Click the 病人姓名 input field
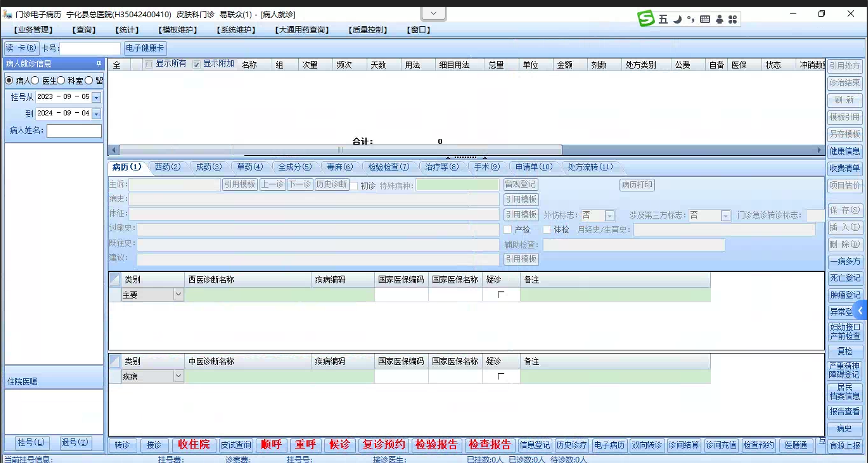 pyautogui.click(x=74, y=131)
